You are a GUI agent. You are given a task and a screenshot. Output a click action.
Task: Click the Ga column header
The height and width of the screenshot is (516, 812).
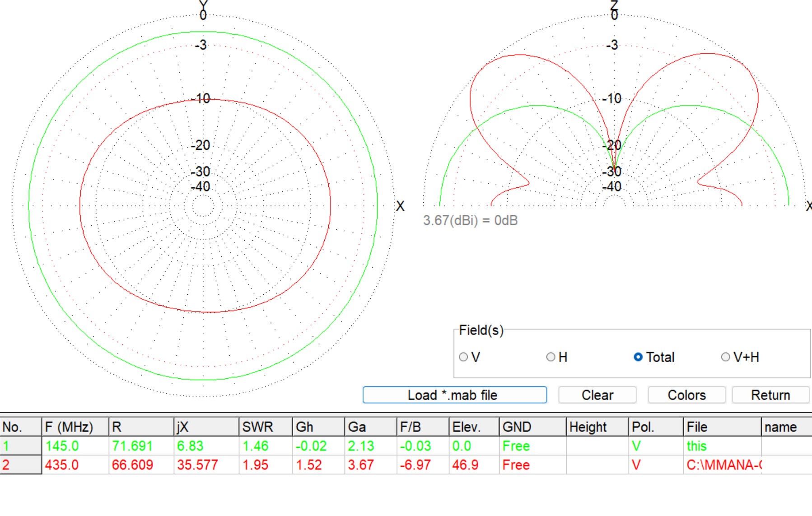371,427
